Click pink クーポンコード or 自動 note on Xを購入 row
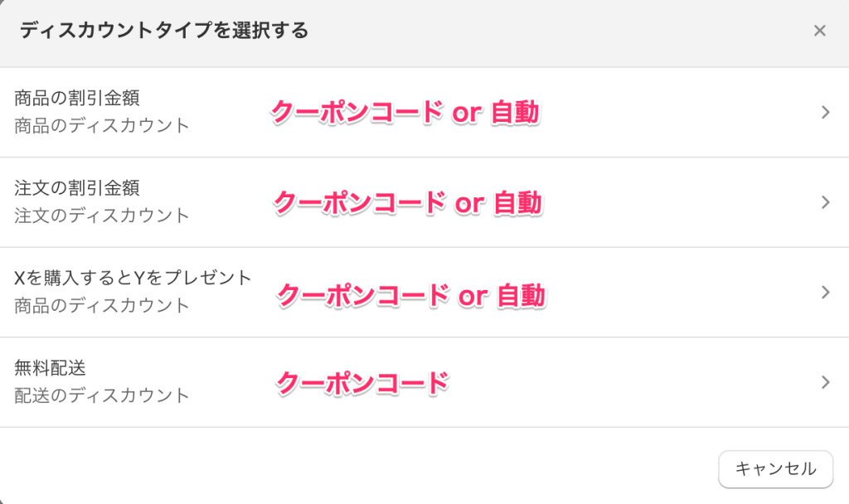The height and width of the screenshot is (504, 849). coord(410,294)
